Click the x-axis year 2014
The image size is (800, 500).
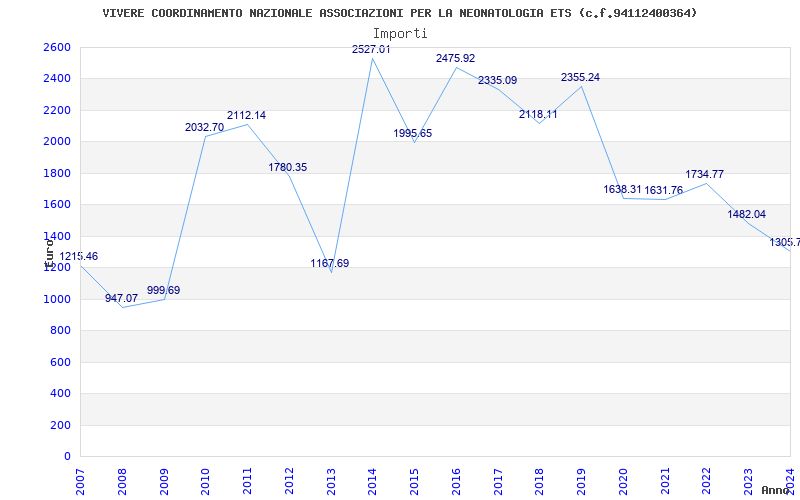(x=373, y=481)
